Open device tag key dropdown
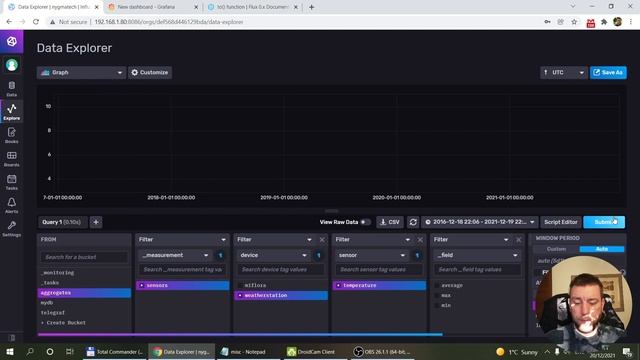 click(273, 255)
